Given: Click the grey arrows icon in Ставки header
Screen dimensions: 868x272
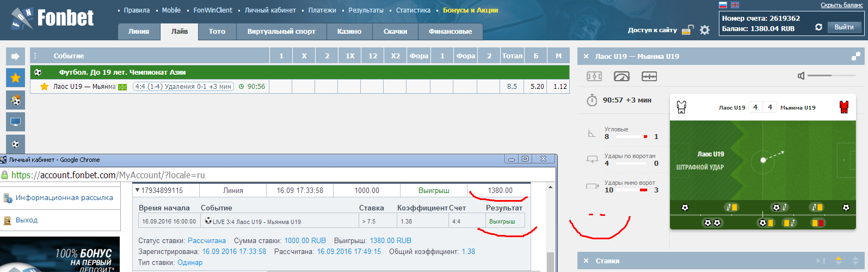Looking at the screenshot, I should (x=856, y=261).
